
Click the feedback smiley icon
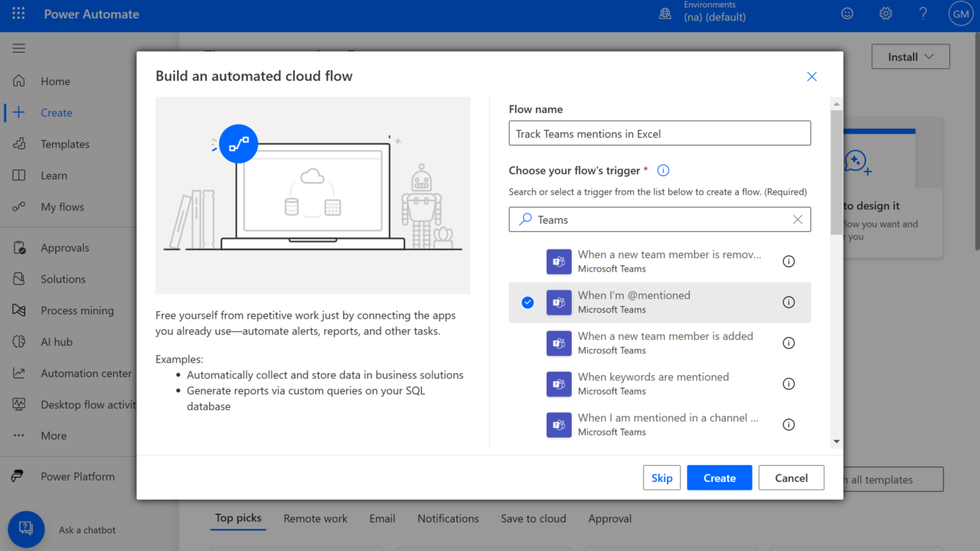(x=847, y=14)
